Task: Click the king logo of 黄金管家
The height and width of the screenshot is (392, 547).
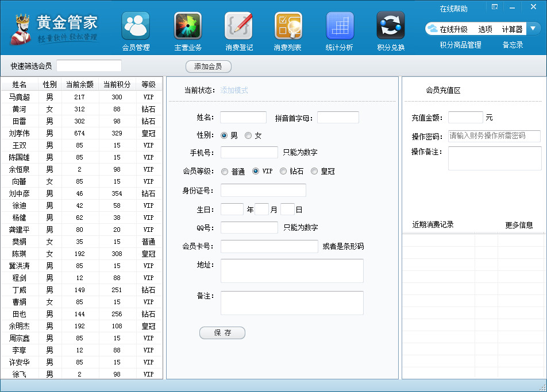Action: pyautogui.click(x=21, y=30)
